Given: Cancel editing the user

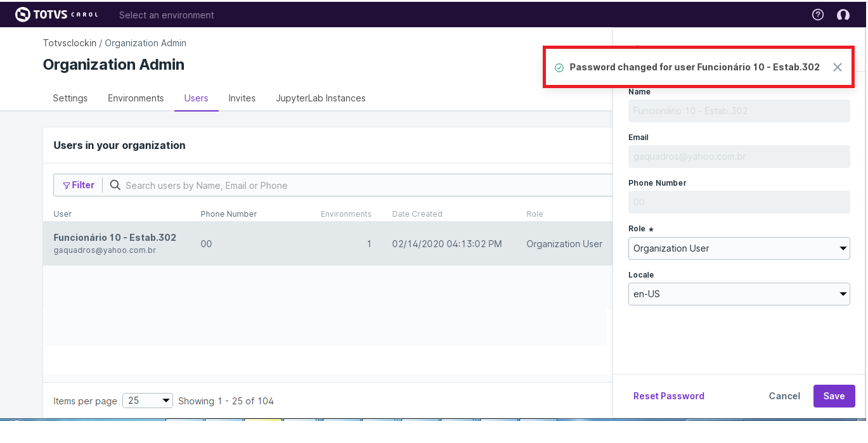Looking at the screenshot, I should [x=784, y=396].
